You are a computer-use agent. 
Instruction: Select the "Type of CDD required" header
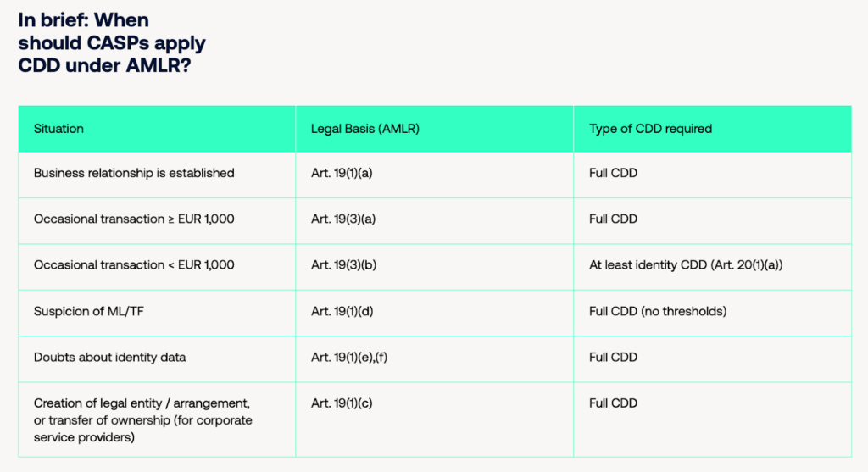click(650, 129)
